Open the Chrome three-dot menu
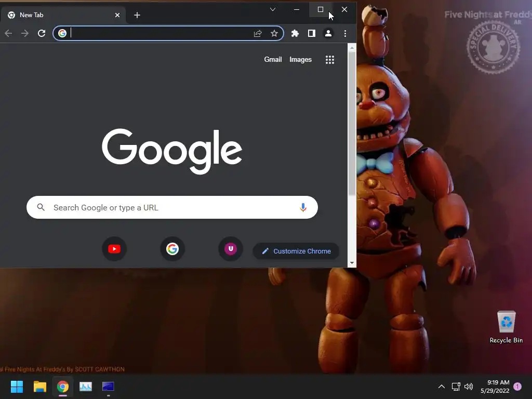This screenshot has width=532, height=399. [345, 33]
